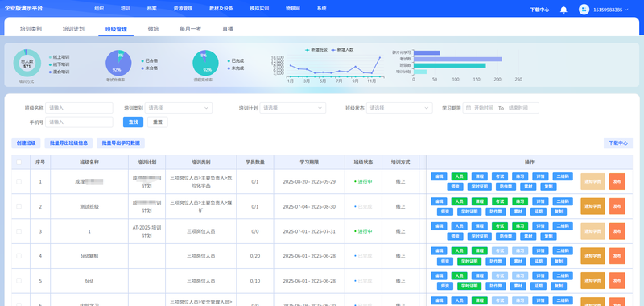This screenshot has width=644, height=306.
Task: Click the 结束时间 date field
Action: (x=518, y=108)
